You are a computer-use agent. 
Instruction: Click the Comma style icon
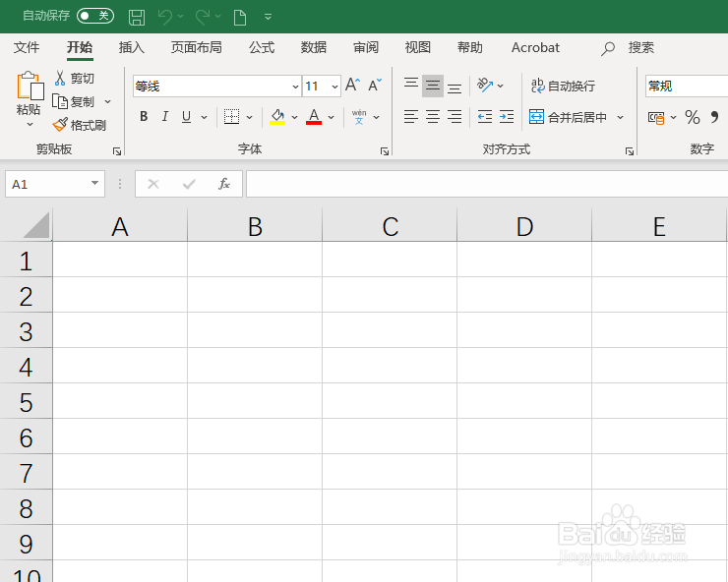pos(714,117)
